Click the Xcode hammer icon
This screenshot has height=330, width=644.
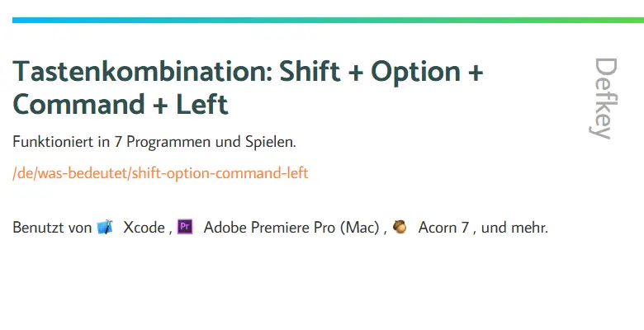pos(105,227)
